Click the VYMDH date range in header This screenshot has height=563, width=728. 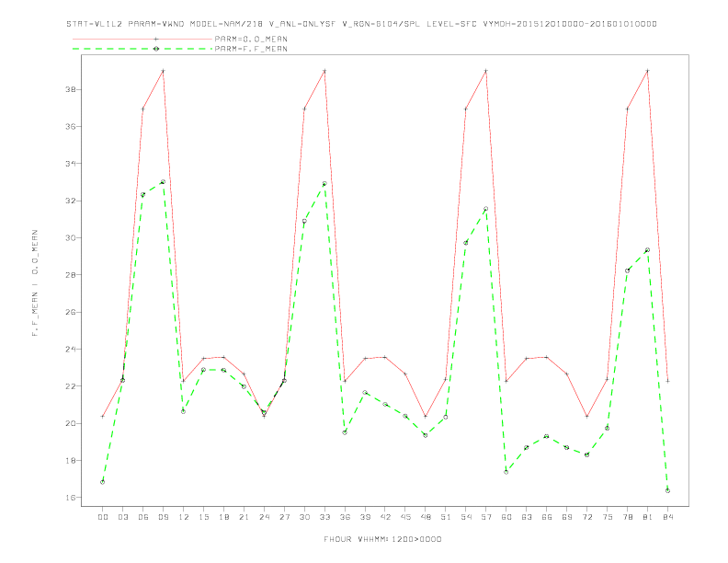[570, 24]
